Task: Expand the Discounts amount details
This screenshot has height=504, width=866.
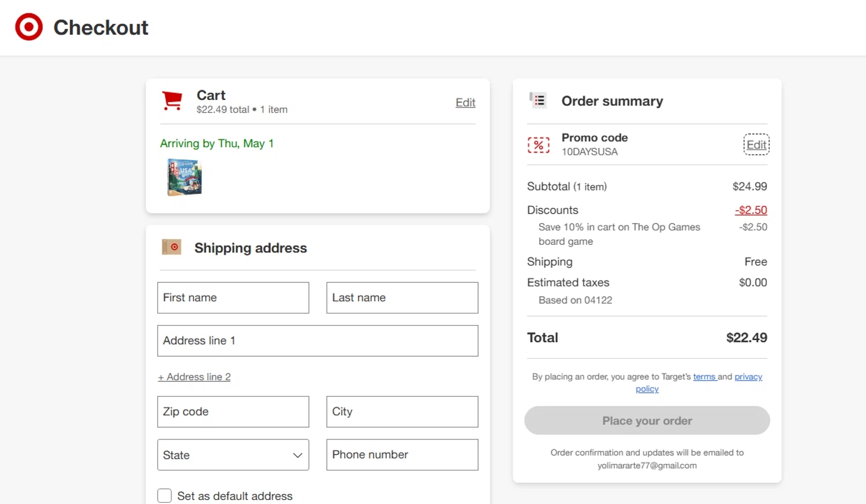Action: pos(751,210)
